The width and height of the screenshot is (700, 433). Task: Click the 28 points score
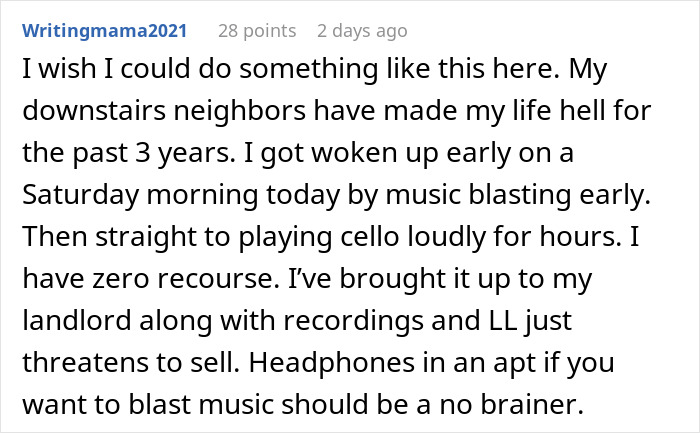(x=257, y=31)
